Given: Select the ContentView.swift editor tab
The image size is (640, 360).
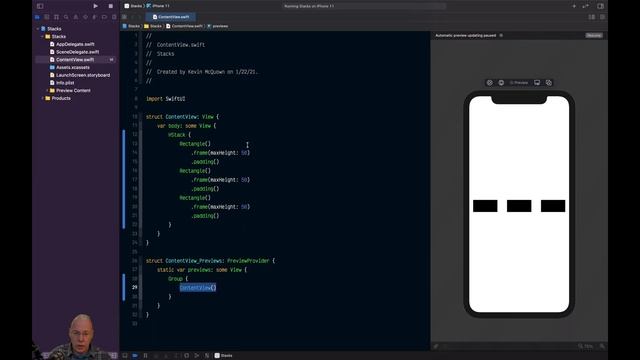Looking at the screenshot, I should (x=171, y=17).
